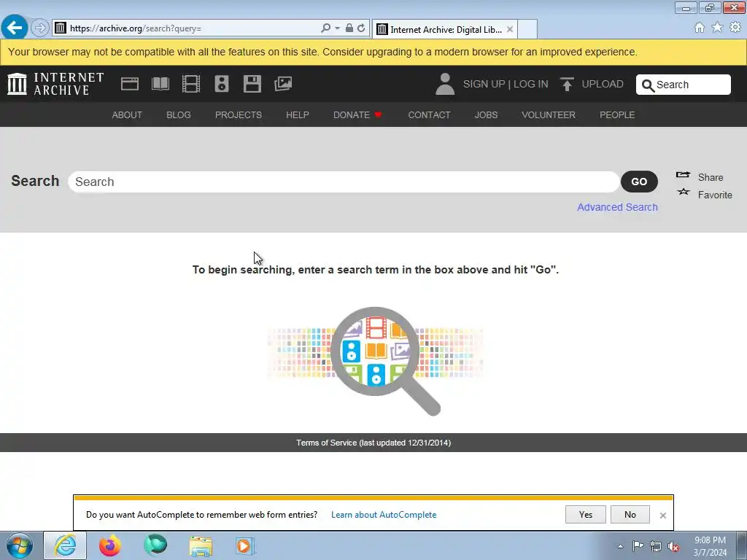
Task: Open the Windows Start button
Action: click(x=20, y=545)
